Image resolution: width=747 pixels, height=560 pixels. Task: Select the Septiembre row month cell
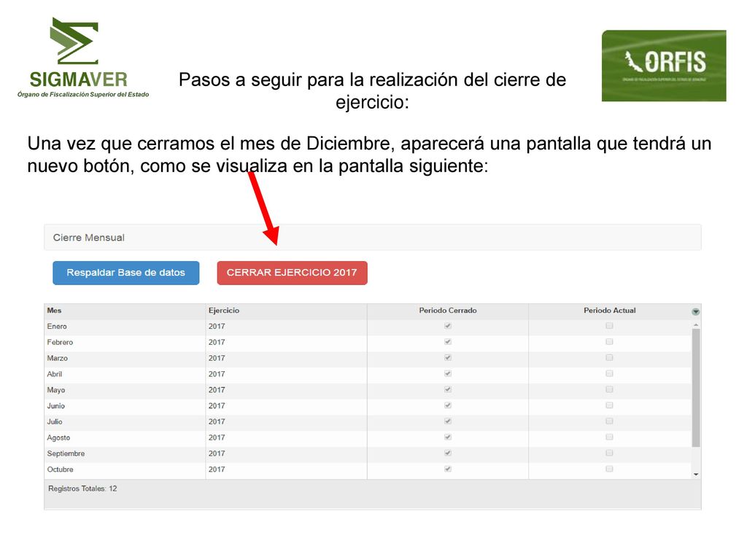(x=125, y=454)
